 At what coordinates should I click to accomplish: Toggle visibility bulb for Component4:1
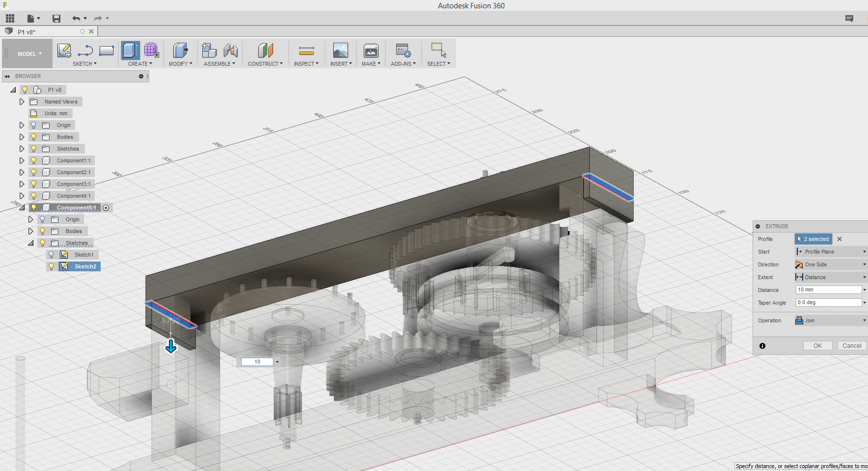pyautogui.click(x=34, y=196)
